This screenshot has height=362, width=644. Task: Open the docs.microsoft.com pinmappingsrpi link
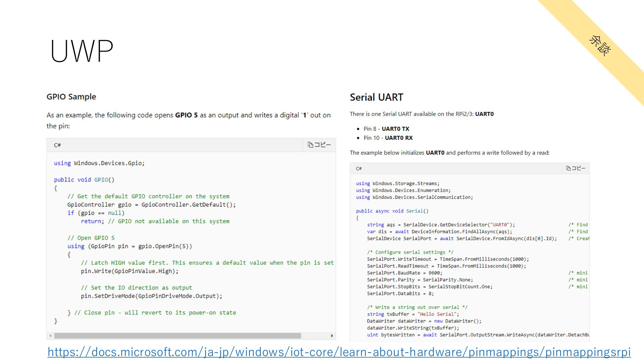coord(339,352)
